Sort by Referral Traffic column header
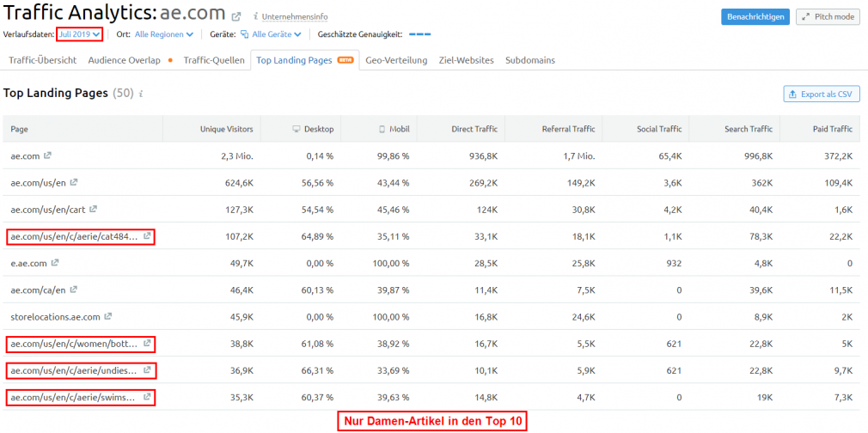Screen dimensions: 868x433 pos(569,129)
